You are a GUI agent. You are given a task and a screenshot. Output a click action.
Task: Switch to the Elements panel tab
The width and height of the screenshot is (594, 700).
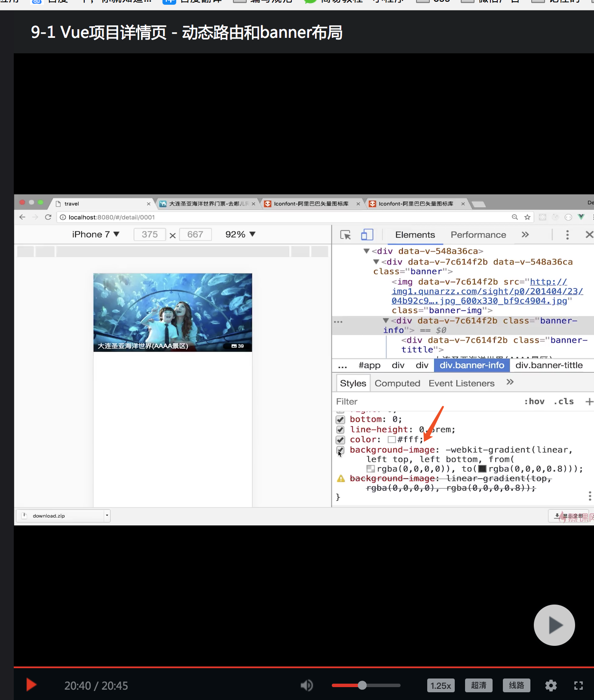(415, 235)
